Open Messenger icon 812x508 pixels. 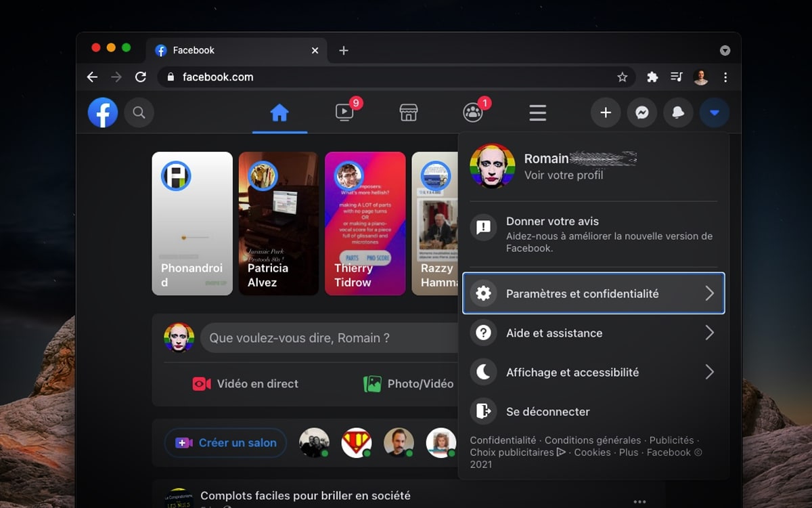[642, 112]
